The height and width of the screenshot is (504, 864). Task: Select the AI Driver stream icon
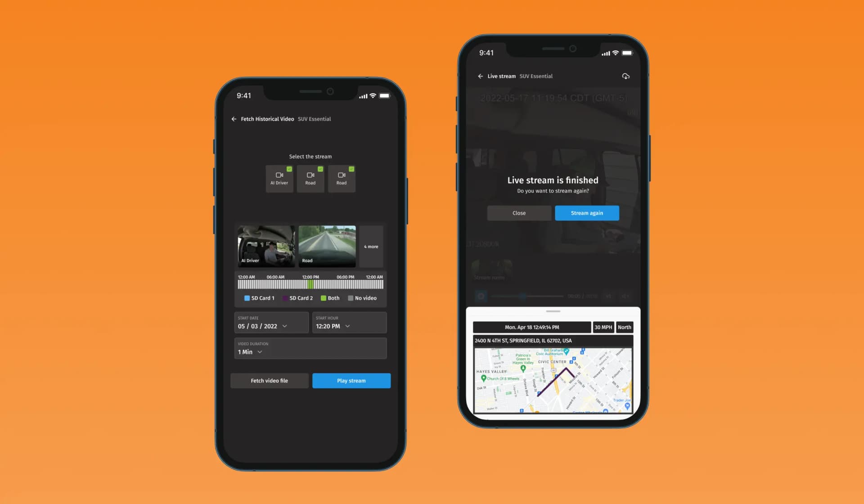pos(279,178)
